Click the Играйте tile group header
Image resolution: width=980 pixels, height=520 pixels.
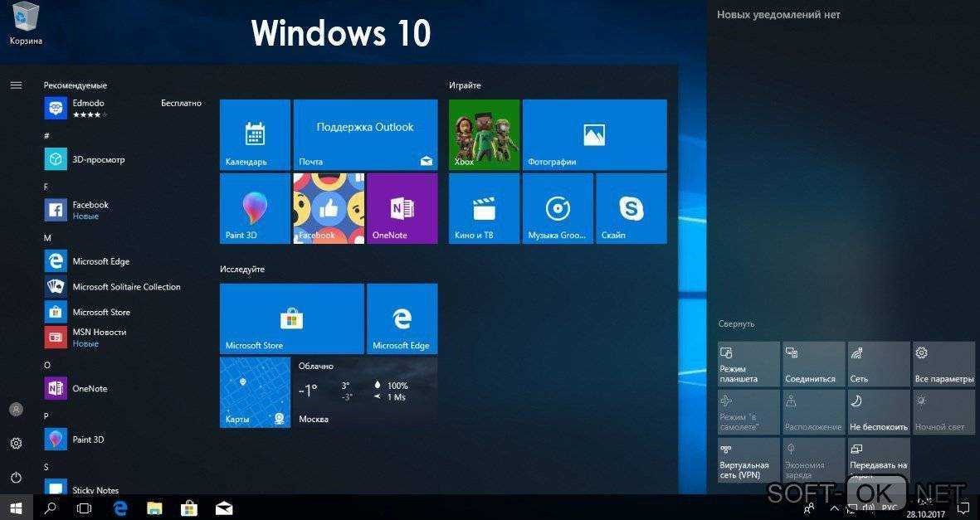click(465, 85)
